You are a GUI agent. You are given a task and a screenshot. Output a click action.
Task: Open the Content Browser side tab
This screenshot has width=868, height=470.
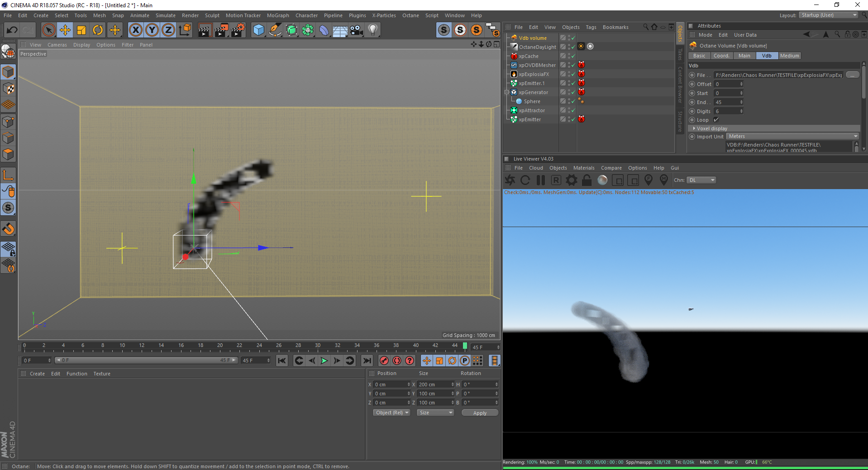(680, 85)
